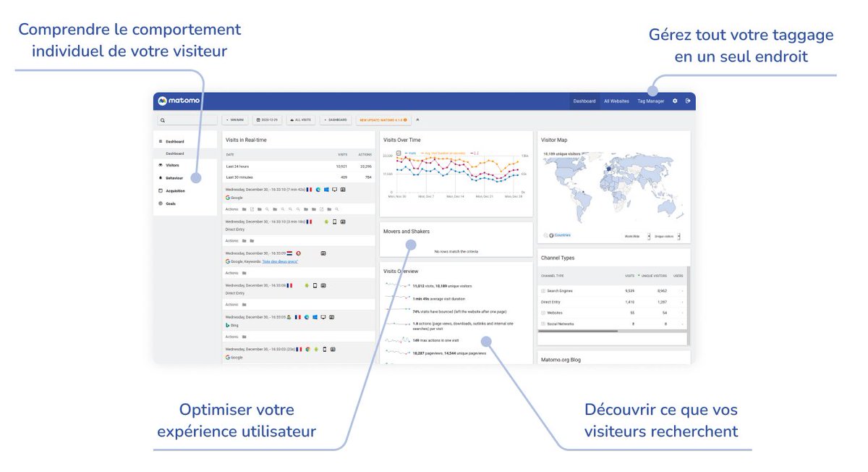Click the horizontal scrollbar in Channel Types
This screenshot has width=868, height=472.
(578, 331)
